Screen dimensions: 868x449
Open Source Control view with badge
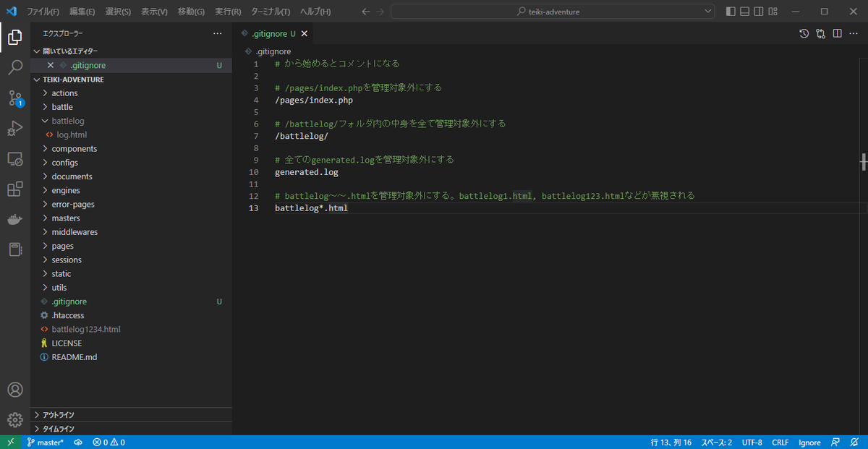(x=14, y=98)
